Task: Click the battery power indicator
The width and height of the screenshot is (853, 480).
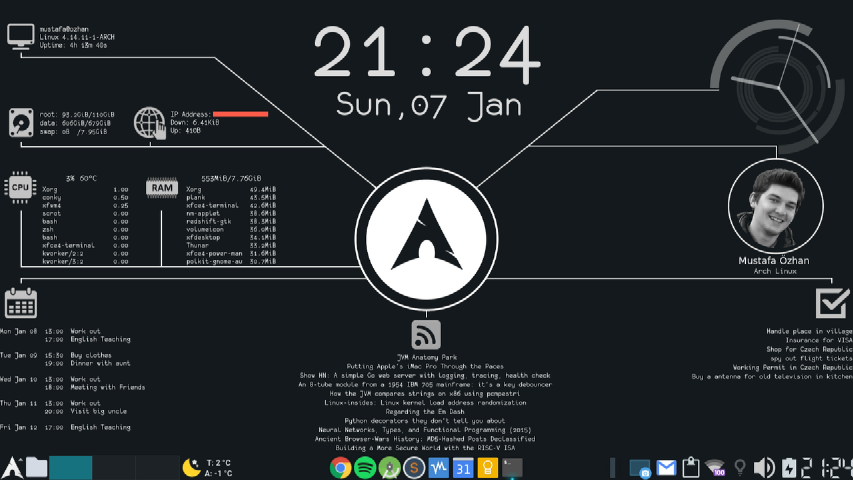Action: pos(790,467)
